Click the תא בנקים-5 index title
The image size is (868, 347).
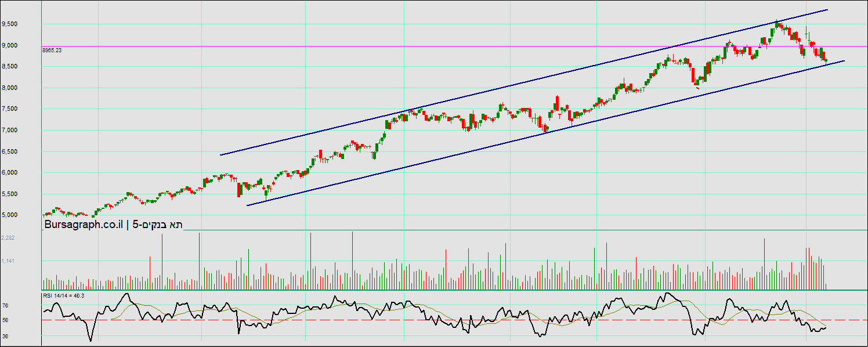click(x=158, y=225)
